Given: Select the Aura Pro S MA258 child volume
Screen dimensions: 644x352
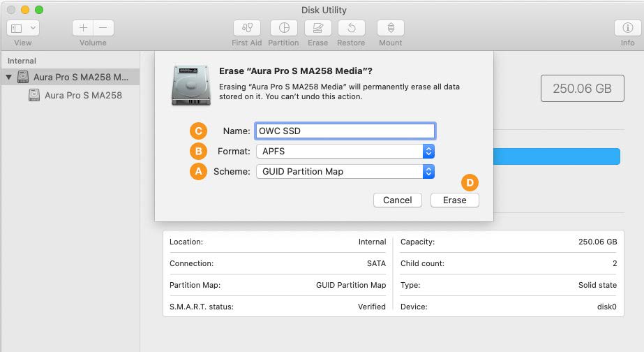Looking at the screenshot, I should 82,95.
